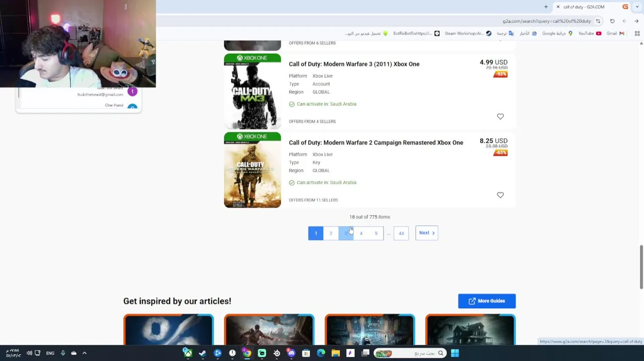Click the MW3 game cover thumbnail

(252, 91)
